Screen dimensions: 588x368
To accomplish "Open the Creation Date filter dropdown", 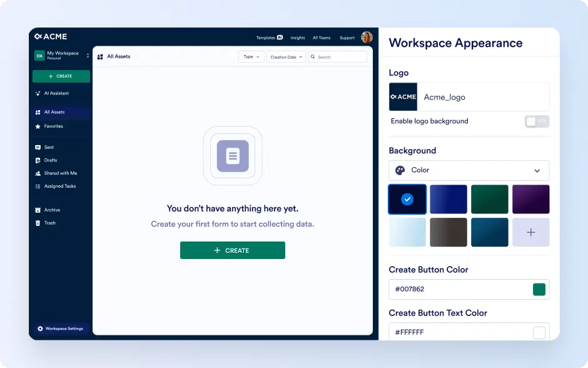I will (x=286, y=57).
